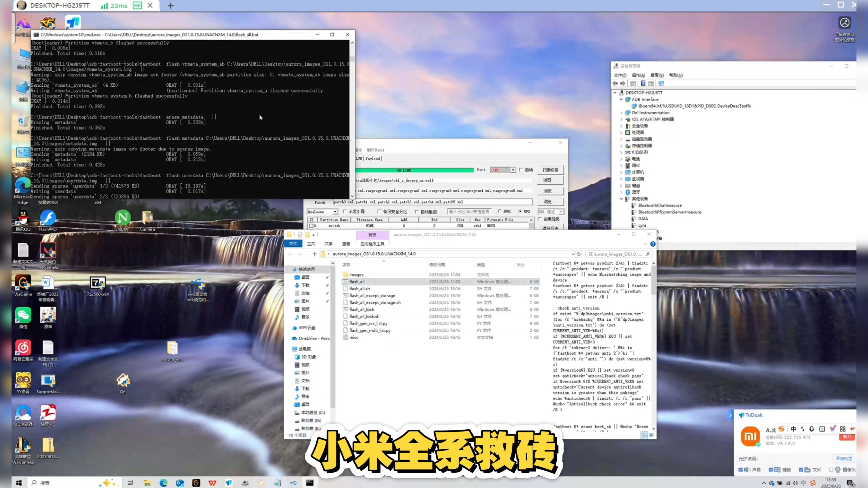
Task: Click the Device Manager help icon in toolbar
Action: (x=643, y=83)
